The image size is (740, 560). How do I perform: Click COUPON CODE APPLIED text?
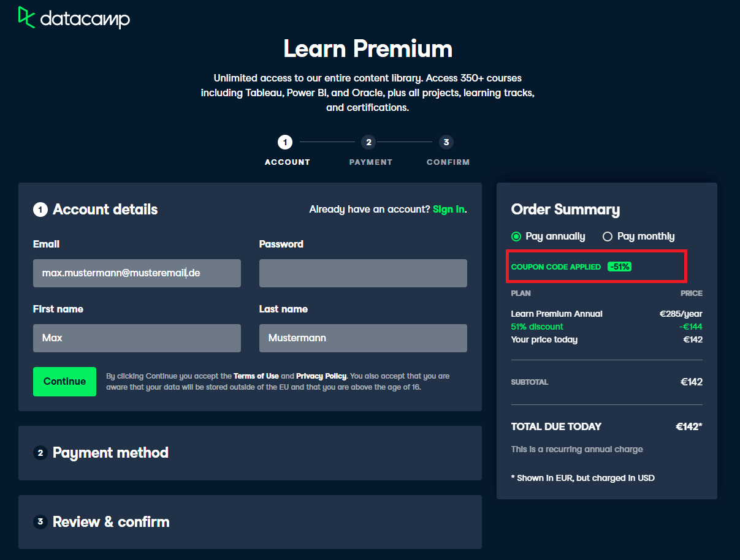[x=556, y=267]
